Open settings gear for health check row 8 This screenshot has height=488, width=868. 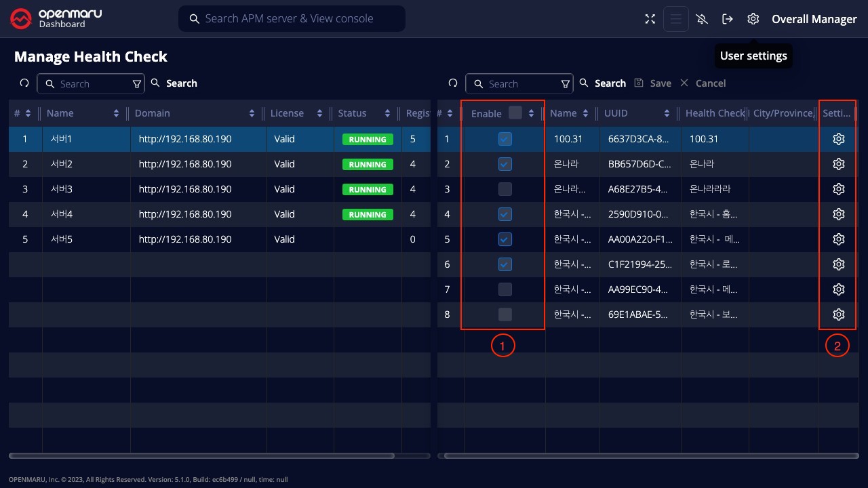click(x=838, y=314)
